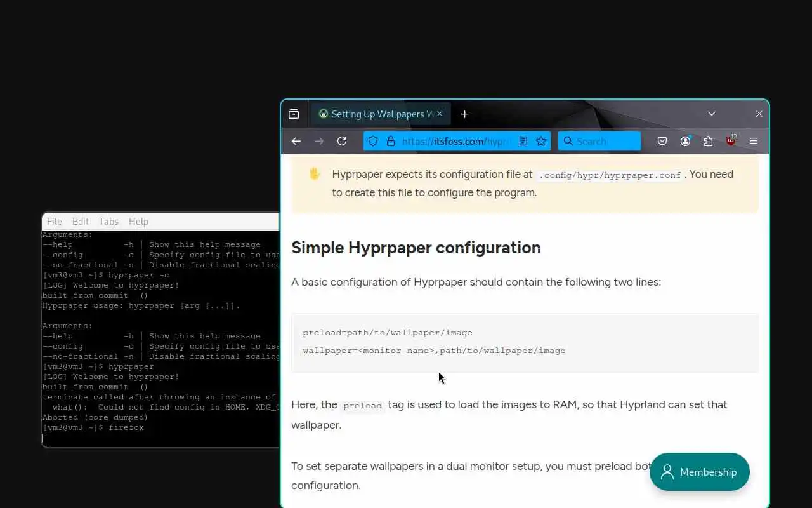This screenshot has height=508, width=812.
Task: Click terminal cursor on last prompt line
Action: click(45, 439)
